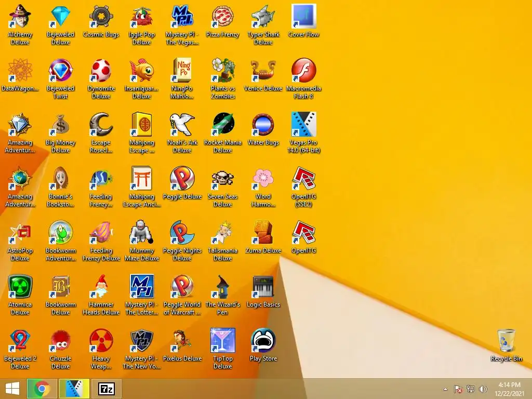Click the Seven Seas Deluxe skull icon
Viewport: 532px width, 399px height.
pos(222,178)
